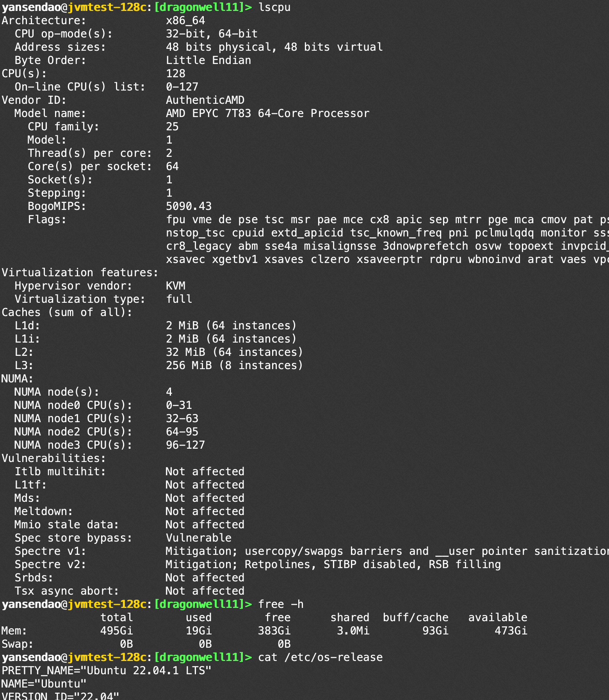Click the 'free -h' command text
Screen dimensions: 609x700
pos(281,604)
